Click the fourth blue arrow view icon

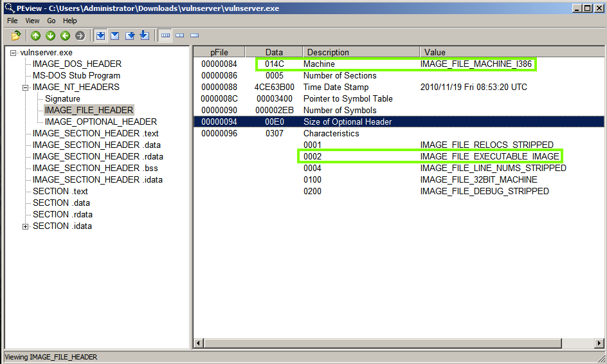click(x=144, y=35)
